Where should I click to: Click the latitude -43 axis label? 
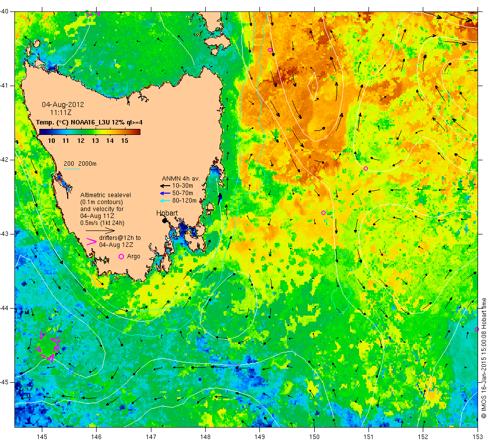tap(4, 234)
